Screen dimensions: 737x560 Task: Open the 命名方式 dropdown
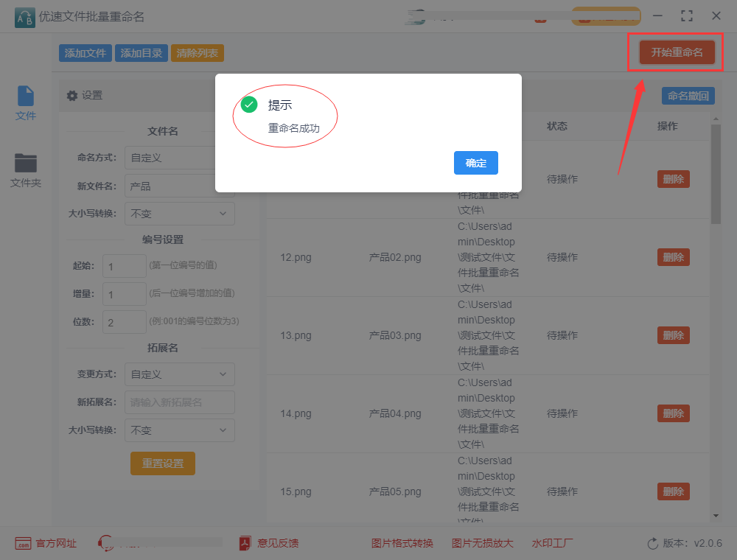(x=180, y=158)
